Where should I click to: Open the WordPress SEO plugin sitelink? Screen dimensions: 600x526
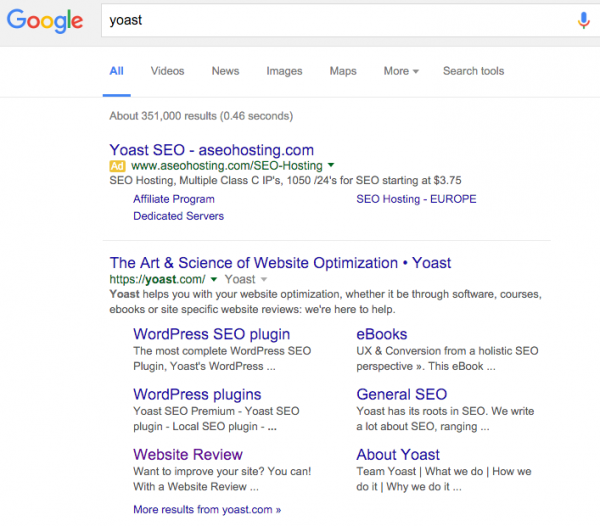click(x=211, y=334)
